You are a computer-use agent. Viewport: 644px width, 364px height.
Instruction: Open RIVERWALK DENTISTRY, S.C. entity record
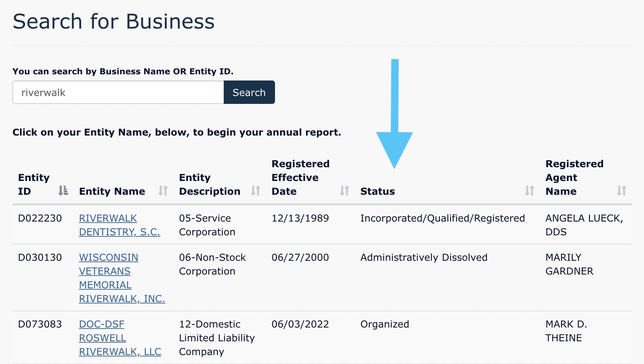(119, 225)
